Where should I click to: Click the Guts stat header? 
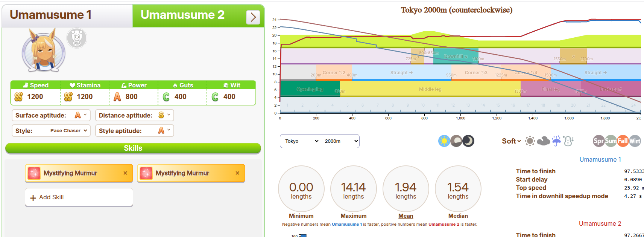[x=182, y=85]
